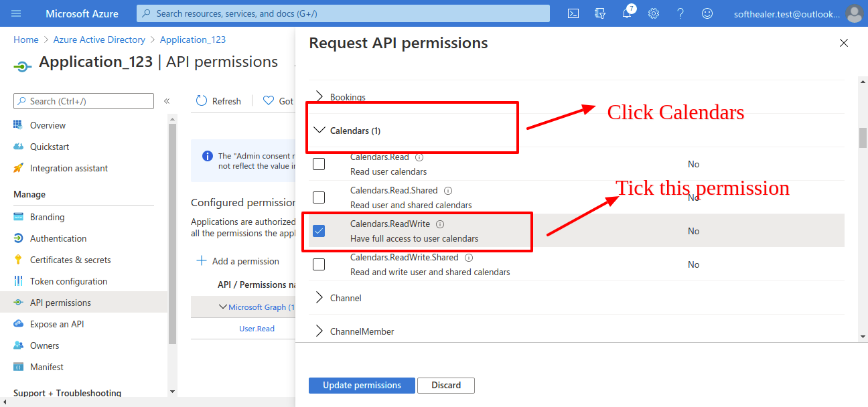Show info tooltip for Calendars.Read.Shared
The width and height of the screenshot is (868, 407).
point(448,191)
